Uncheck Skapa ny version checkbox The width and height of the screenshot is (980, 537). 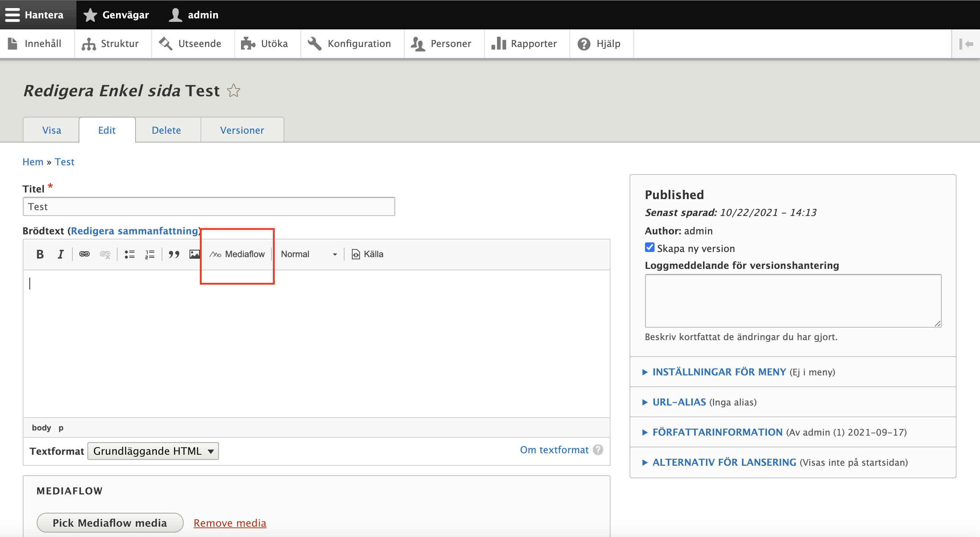point(649,248)
